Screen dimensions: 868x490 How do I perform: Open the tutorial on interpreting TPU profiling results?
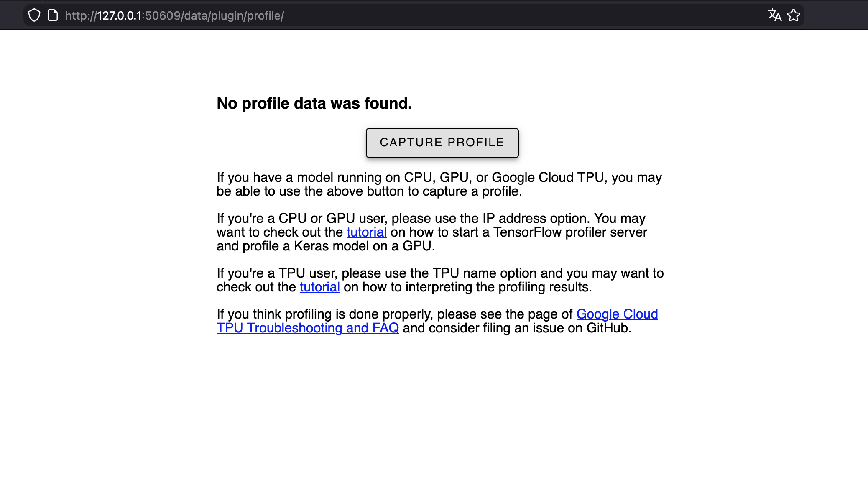pos(320,287)
